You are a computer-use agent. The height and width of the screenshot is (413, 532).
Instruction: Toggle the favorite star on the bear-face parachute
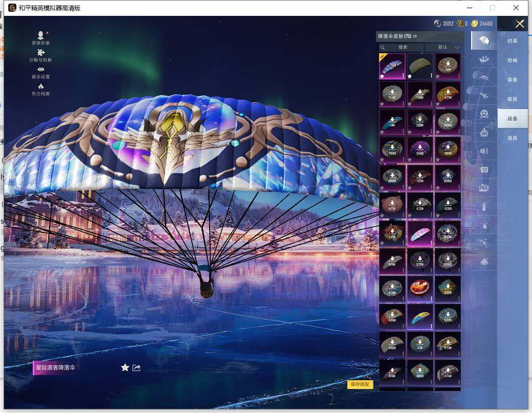(383, 215)
